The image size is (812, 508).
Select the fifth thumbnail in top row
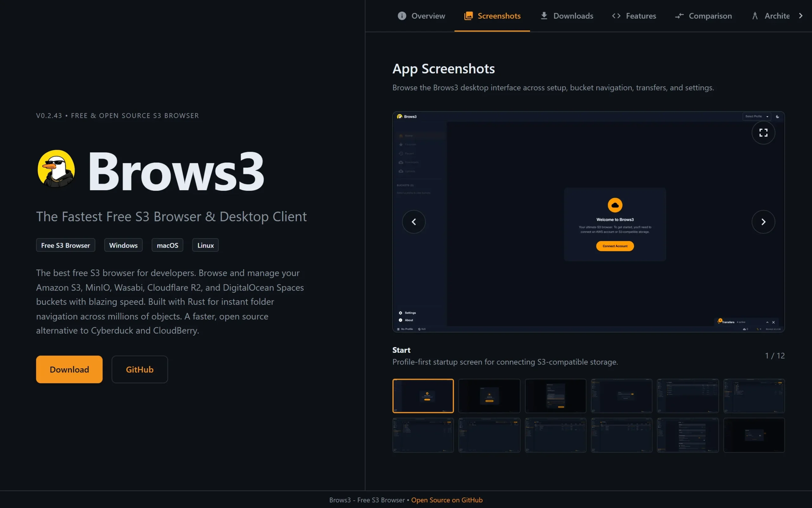688,396
